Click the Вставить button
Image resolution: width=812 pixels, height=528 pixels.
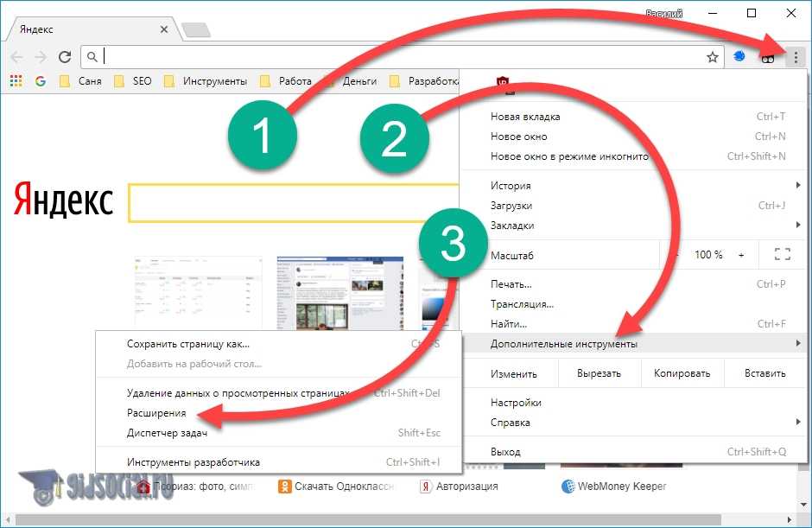pos(765,373)
